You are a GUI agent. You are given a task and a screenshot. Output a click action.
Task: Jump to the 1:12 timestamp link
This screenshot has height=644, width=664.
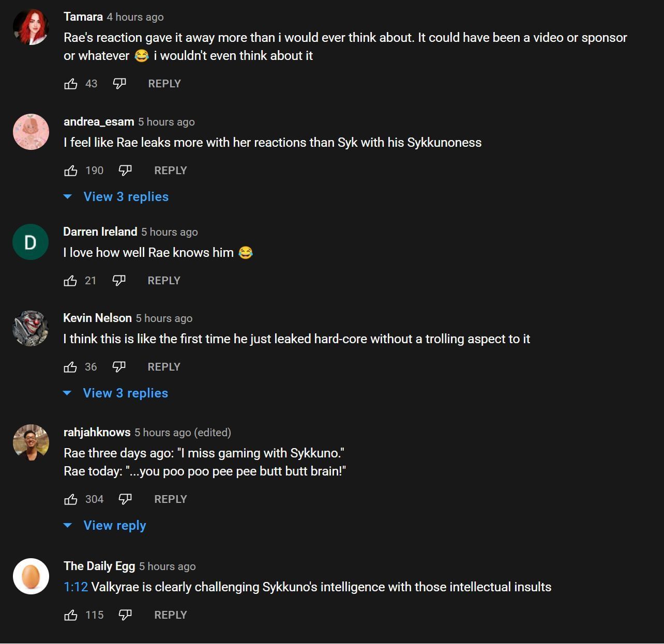click(76, 587)
